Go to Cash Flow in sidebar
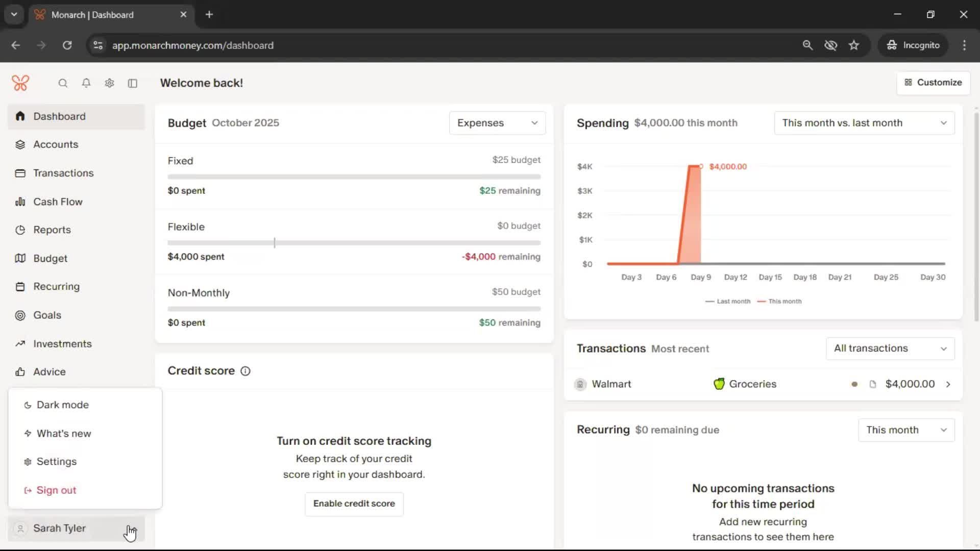This screenshot has width=980, height=551. point(58,202)
